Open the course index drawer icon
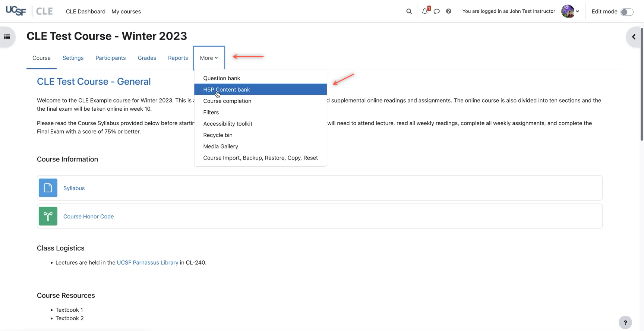 (7, 37)
